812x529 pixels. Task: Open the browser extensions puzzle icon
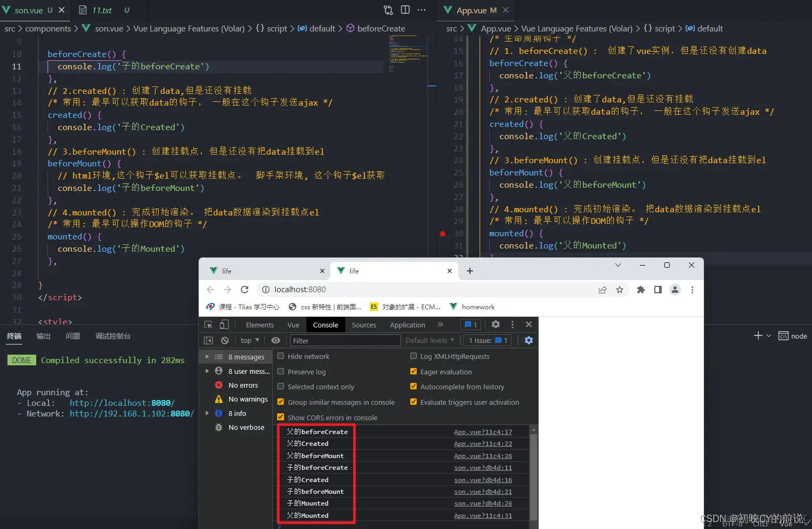tap(641, 290)
